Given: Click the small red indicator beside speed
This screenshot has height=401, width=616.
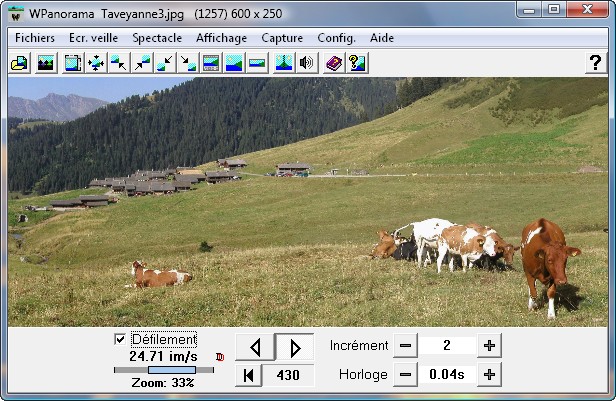Looking at the screenshot, I should pos(220,357).
